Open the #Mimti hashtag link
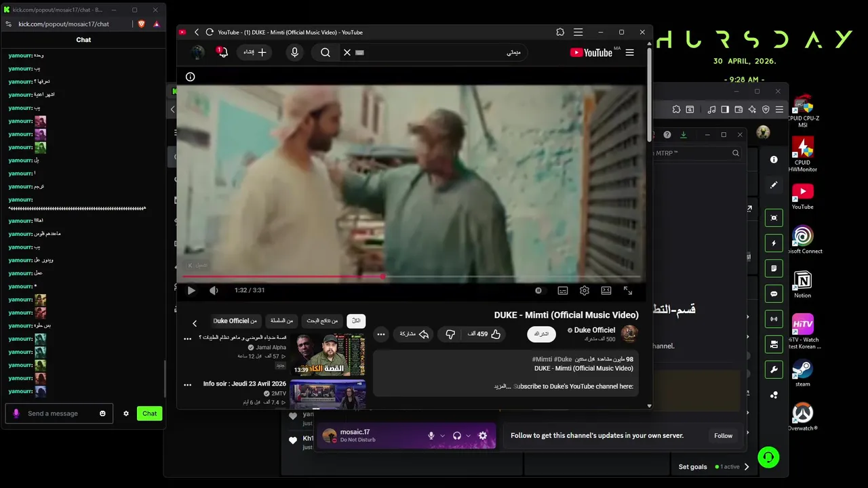Viewport: 868px width, 488px height. click(x=542, y=359)
